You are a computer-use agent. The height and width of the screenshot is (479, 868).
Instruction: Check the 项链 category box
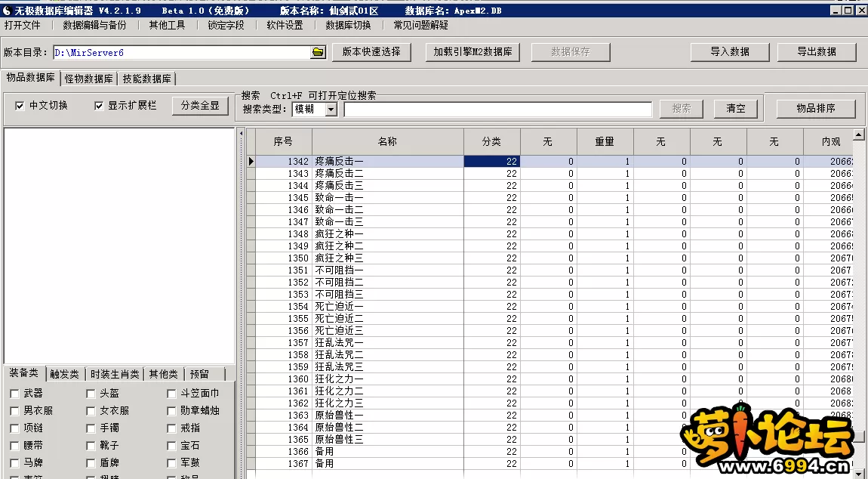click(x=15, y=428)
